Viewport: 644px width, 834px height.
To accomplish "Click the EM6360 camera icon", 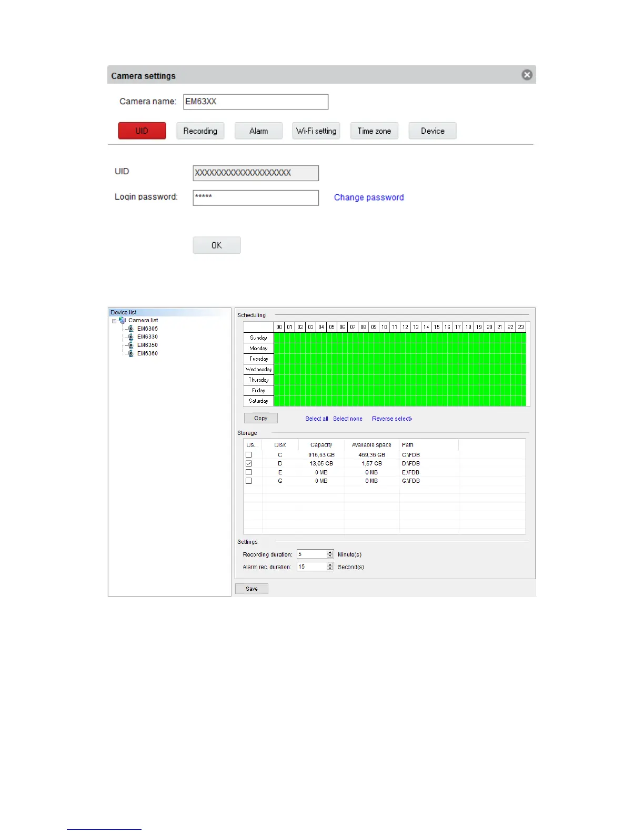I will [131, 354].
